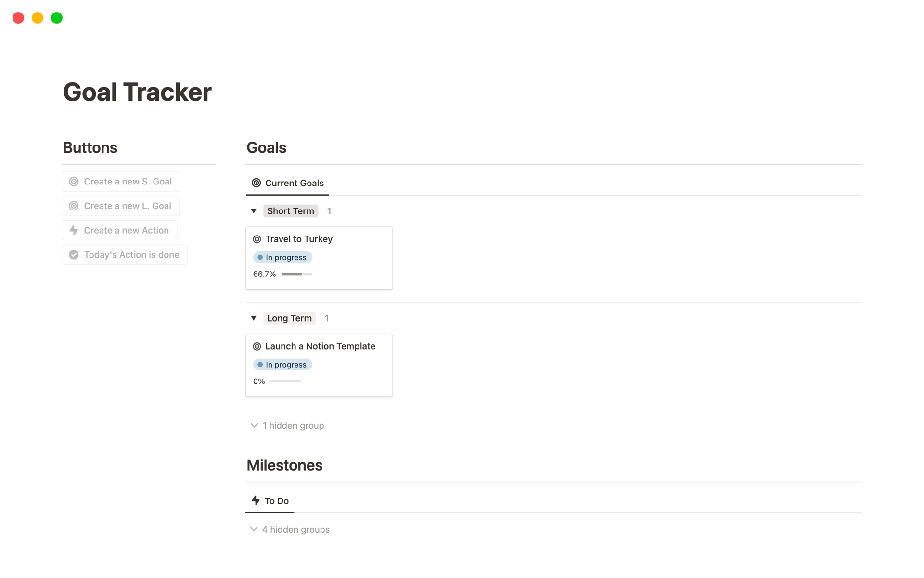Collapse the Long Term goal group
924x578 pixels.
pyautogui.click(x=254, y=318)
